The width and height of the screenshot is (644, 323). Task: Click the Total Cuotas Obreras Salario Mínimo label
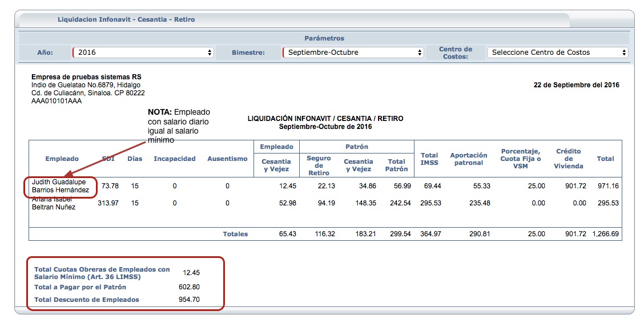102,273
